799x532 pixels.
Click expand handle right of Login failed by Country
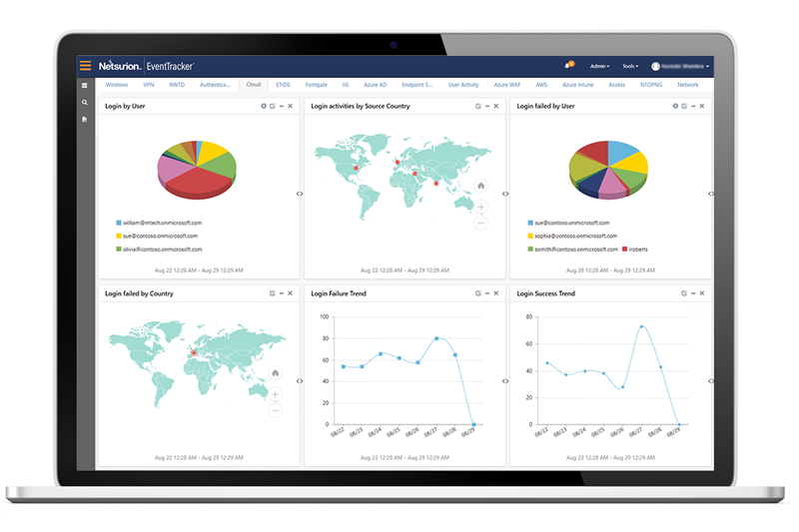point(300,381)
